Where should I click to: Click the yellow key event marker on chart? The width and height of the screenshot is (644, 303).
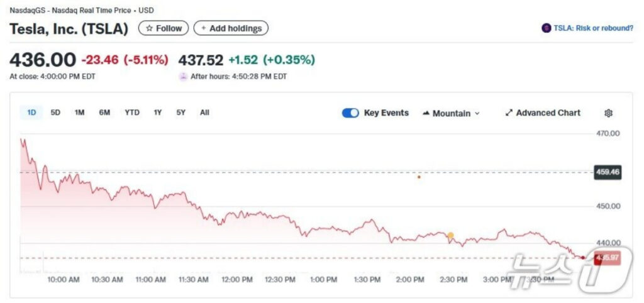coord(450,236)
